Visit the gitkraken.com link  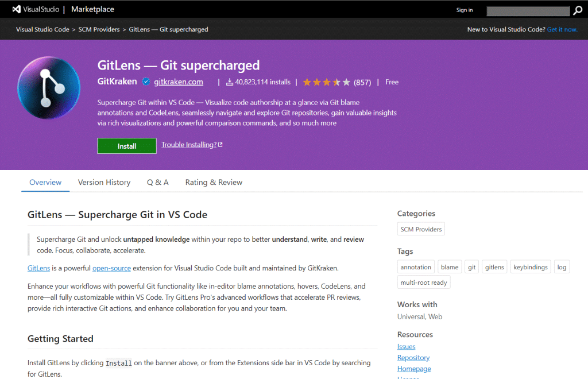pyautogui.click(x=179, y=82)
